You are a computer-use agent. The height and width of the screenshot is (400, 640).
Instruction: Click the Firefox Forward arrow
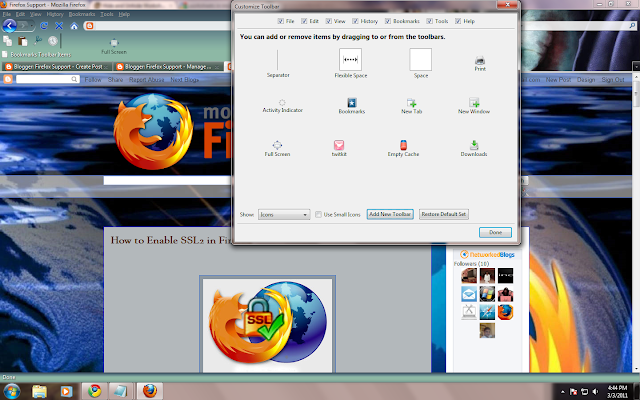(23, 26)
